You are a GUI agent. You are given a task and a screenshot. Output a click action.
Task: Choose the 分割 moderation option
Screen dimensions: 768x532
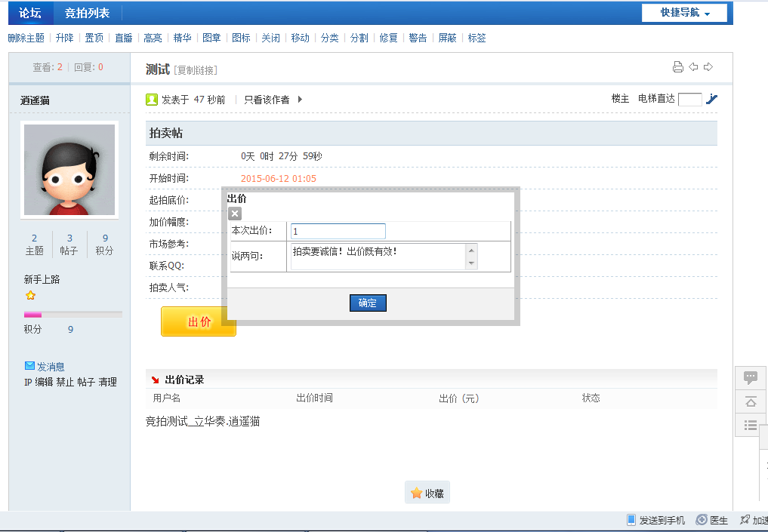tap(359, 38)
